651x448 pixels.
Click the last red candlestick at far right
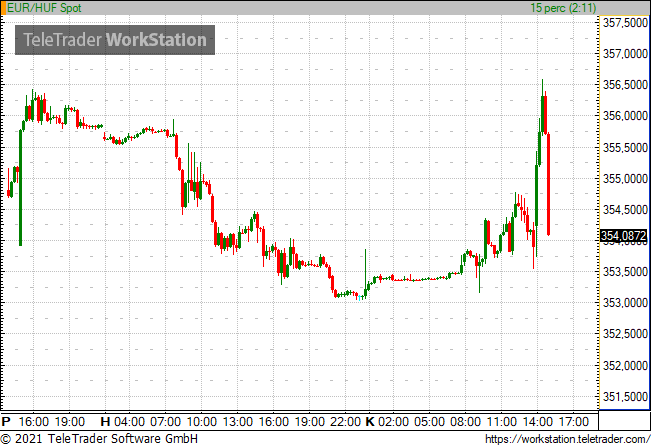click(x=548, y=184)
